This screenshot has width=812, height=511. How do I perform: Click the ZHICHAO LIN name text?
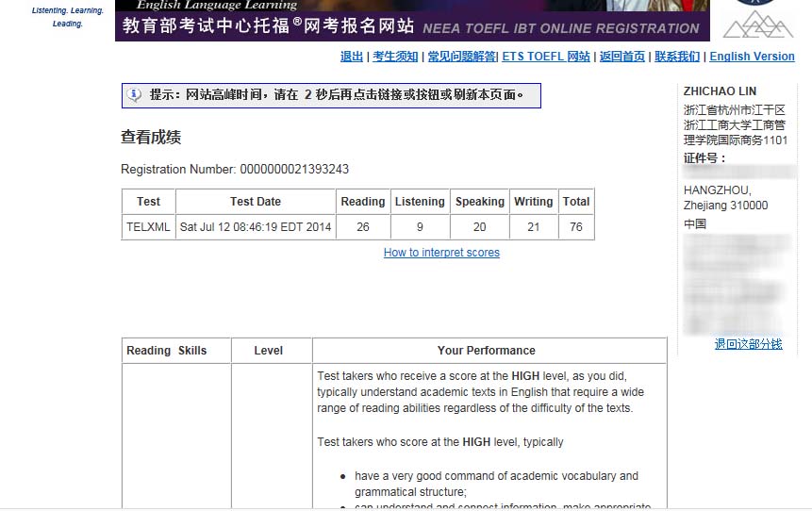pyautogui.click(x=720, y=91)
